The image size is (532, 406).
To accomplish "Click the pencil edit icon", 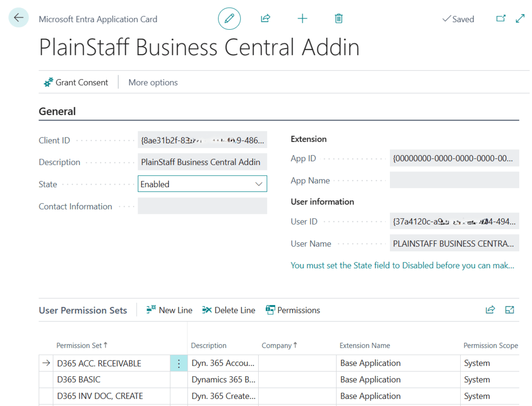I will pyautogui.click(x=229, y=19).
